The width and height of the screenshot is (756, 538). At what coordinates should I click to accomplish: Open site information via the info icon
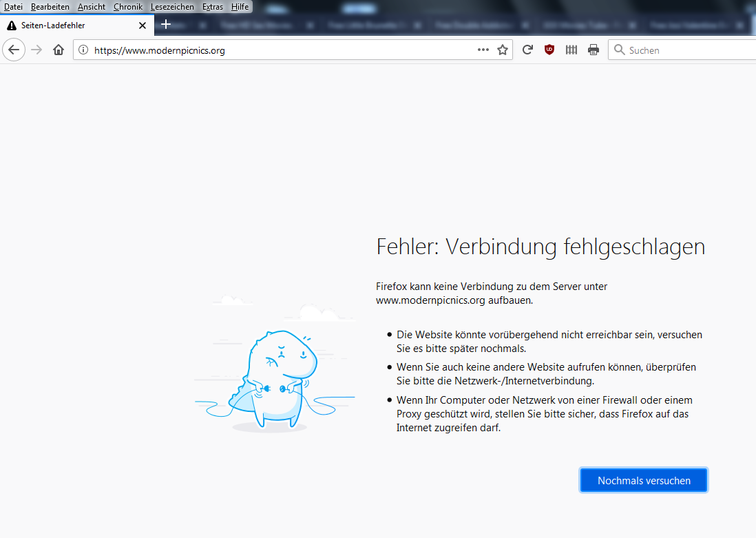(82, 50)
